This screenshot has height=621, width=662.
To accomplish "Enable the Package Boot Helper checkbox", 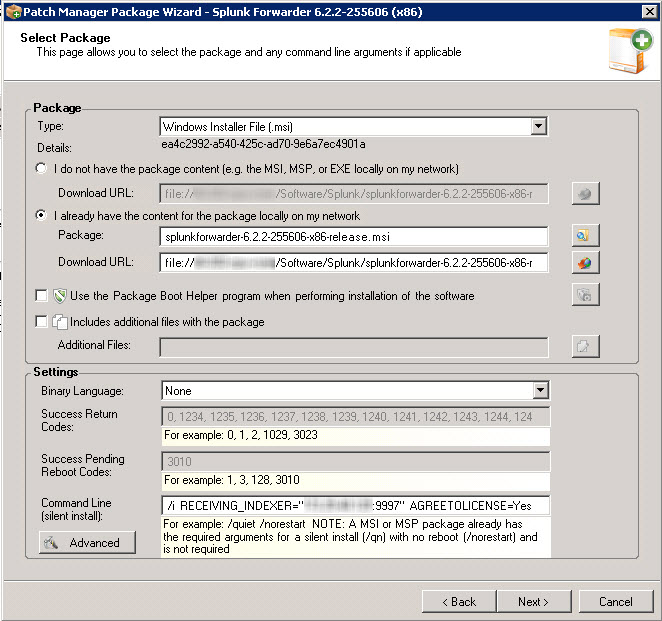I will (x=41, y=296).
